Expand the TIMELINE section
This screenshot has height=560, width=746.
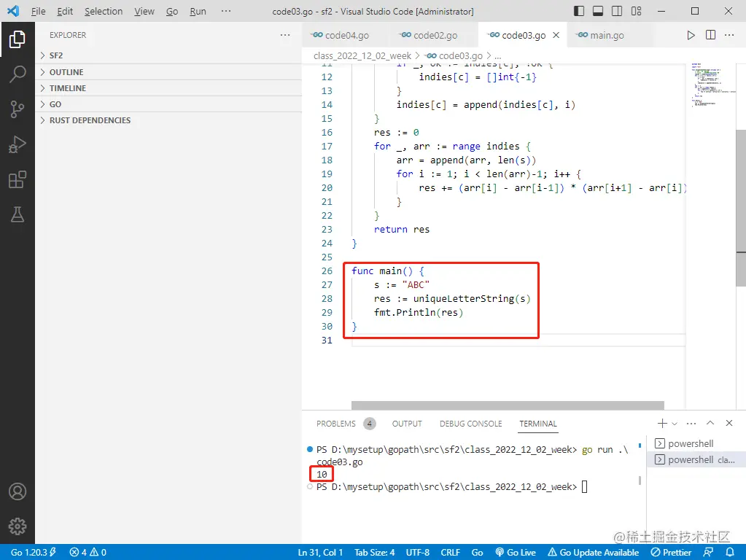pyautogui.click(x=168, y=88)
